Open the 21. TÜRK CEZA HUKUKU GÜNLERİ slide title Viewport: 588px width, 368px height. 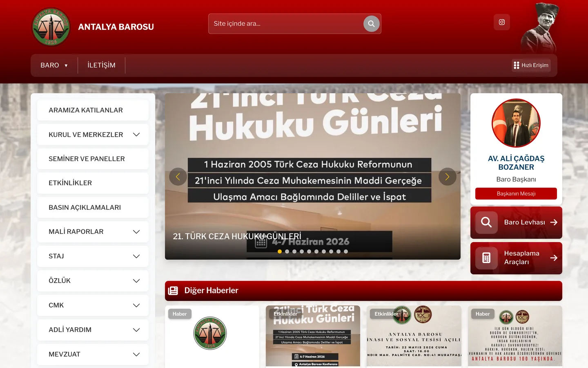pos(237,236)
